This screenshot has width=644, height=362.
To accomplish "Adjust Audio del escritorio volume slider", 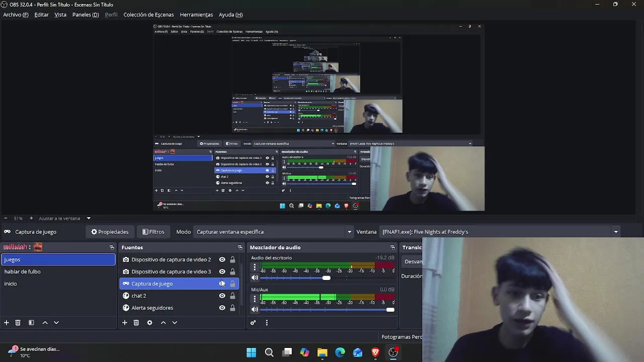I will (x=326, y=278).
